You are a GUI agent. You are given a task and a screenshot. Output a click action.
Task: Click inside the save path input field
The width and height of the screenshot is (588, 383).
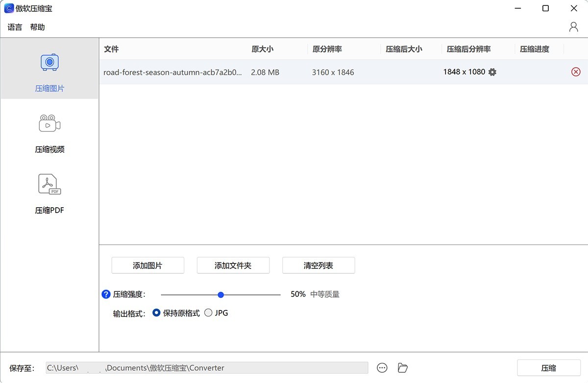pyautogui.click(x=206, y=367)
